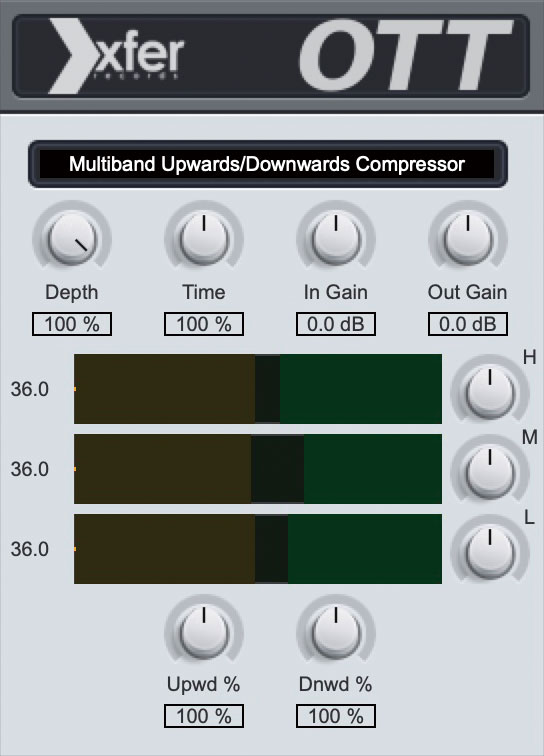The width and height of the screenshot is (544, 756).
Task: Click the 36.0 value beside mid band
Action: pyautogui.click(x=30, y=469)
